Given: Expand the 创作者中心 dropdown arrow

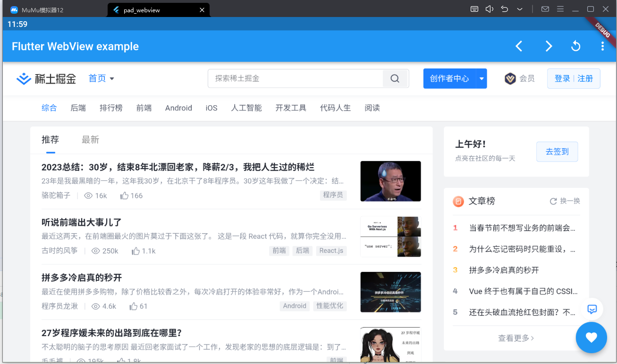Looking at the screenshot, I should point(482,78).
